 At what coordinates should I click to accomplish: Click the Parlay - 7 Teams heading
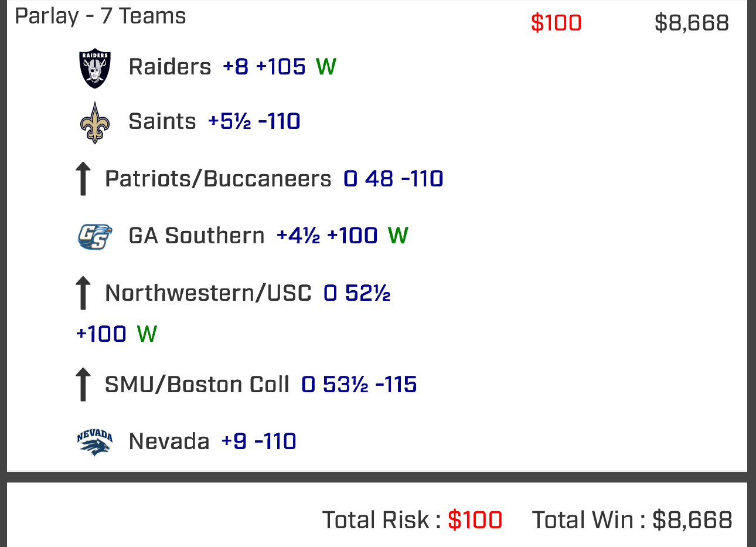[x=100, y=16]
